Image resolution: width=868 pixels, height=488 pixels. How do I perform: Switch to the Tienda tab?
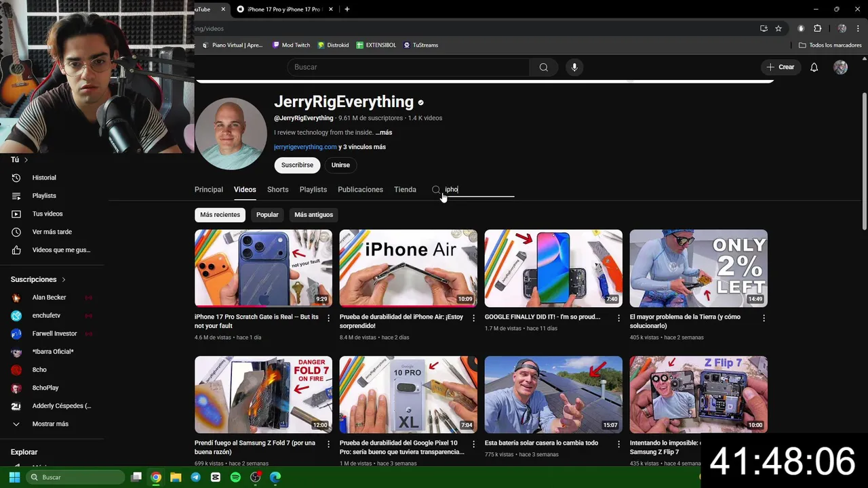click(405, 190)
